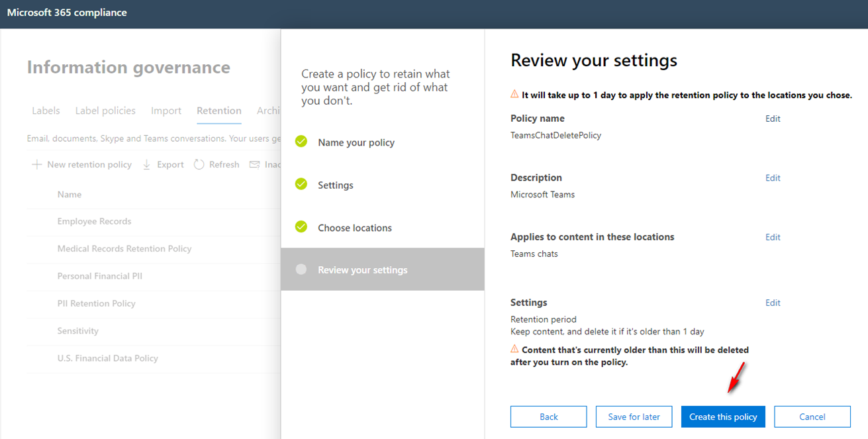The width and height of the screenshot is (868, 439).
Task: Edit the Description
Action: tap(773, 177)
